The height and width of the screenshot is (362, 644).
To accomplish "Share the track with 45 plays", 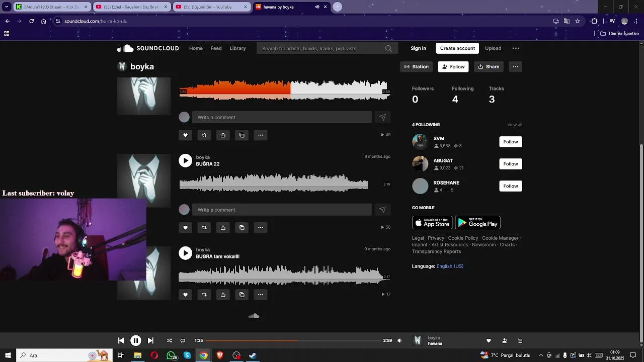I will (223, 135).
